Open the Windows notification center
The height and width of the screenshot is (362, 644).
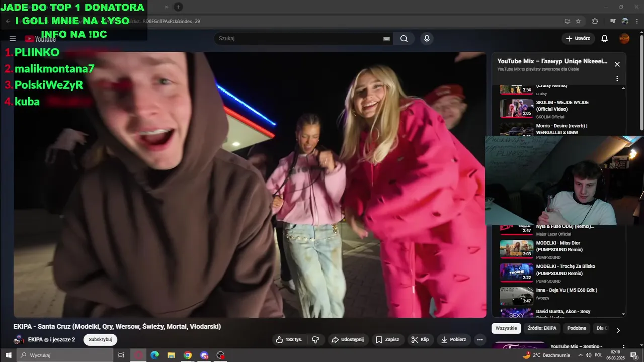634,355
